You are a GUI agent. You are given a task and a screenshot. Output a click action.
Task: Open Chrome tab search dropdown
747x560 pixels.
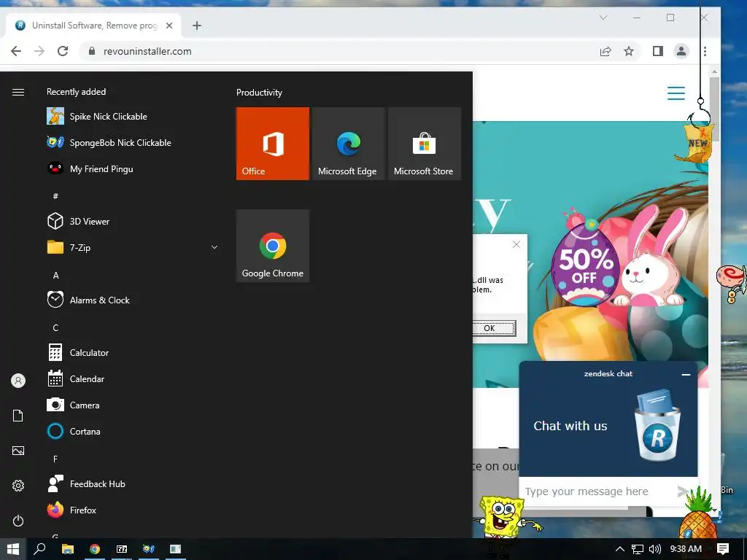[x=603, y=17]
